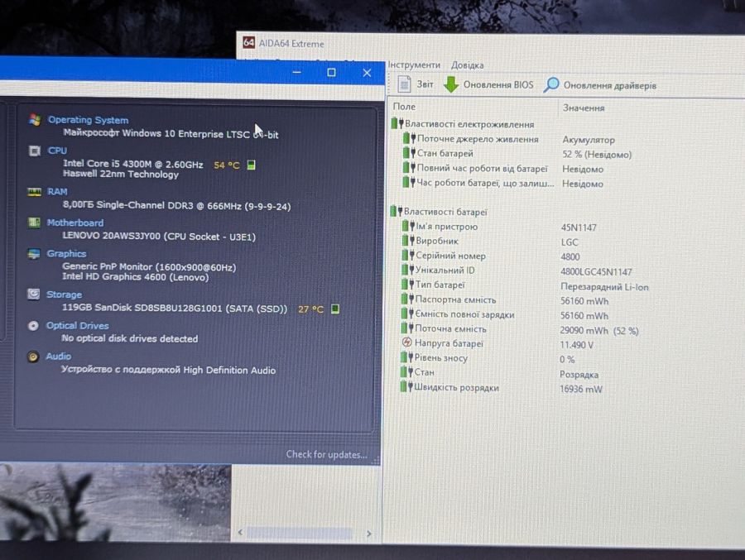This screenshot has height=560, width=745.
Task: Open the Звіт report tool
Action: (416, 84)
